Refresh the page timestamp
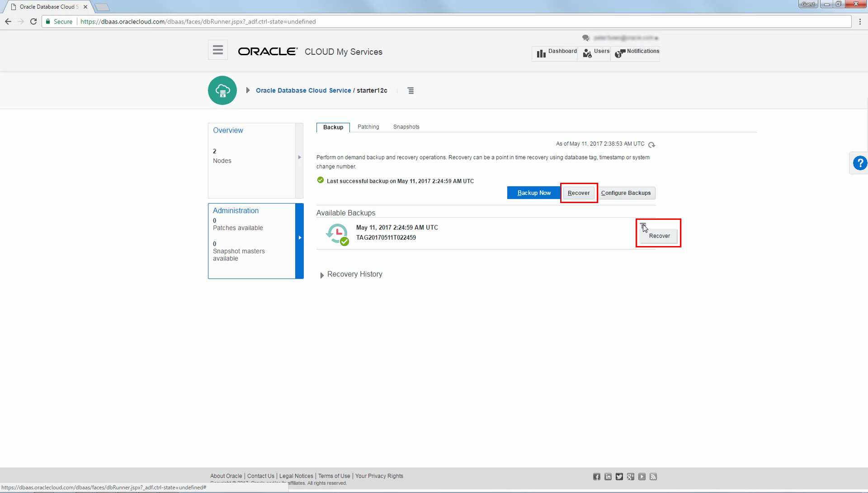Screen dimensions: 868x493 [651, 145]
